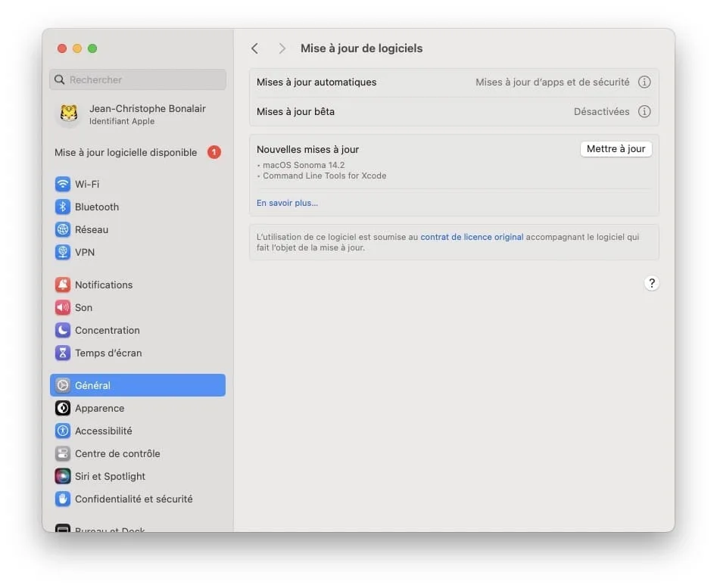Image resolution: width=717 pixels, height=588 pixels.
Task: Click the Rechercher search field
Action: pyautogui.click(x=137, y=79)
